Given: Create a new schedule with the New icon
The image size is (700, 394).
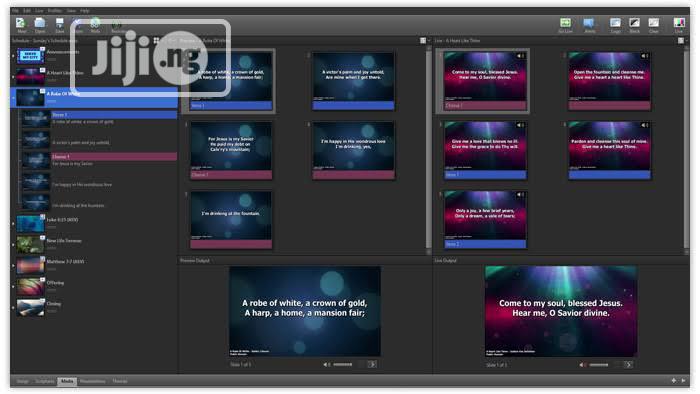Looking at the screenshot, I should tap(21, 25).
